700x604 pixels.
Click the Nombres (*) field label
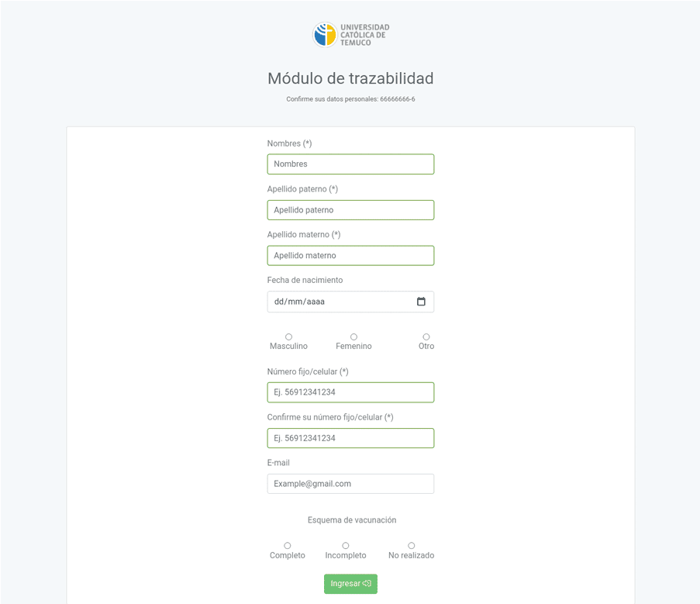pos(289,143)
